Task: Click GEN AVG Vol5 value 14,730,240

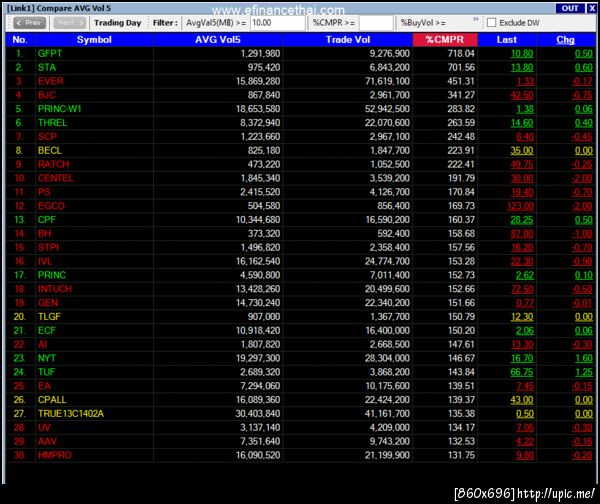Action: click(258, 303)
